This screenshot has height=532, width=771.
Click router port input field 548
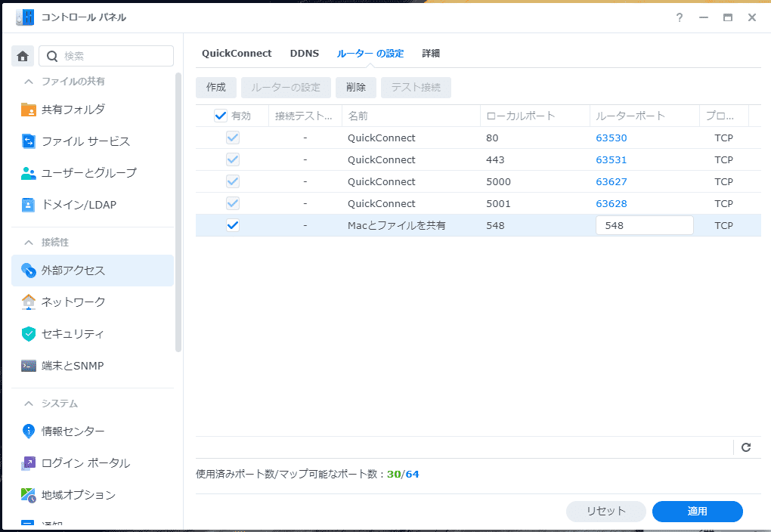644,225
